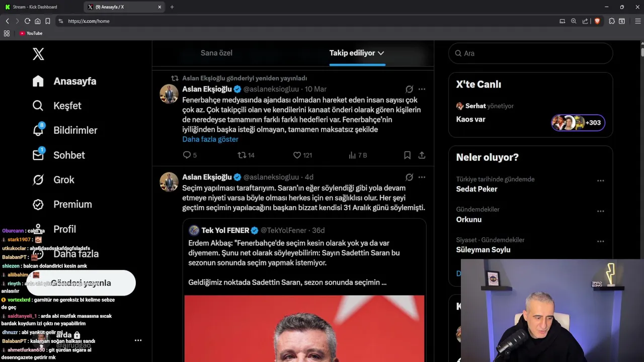Screen dimensions: 644x362
Task: Click Grok icon on 10 Mar post
Action: click(x=409, y=89)
